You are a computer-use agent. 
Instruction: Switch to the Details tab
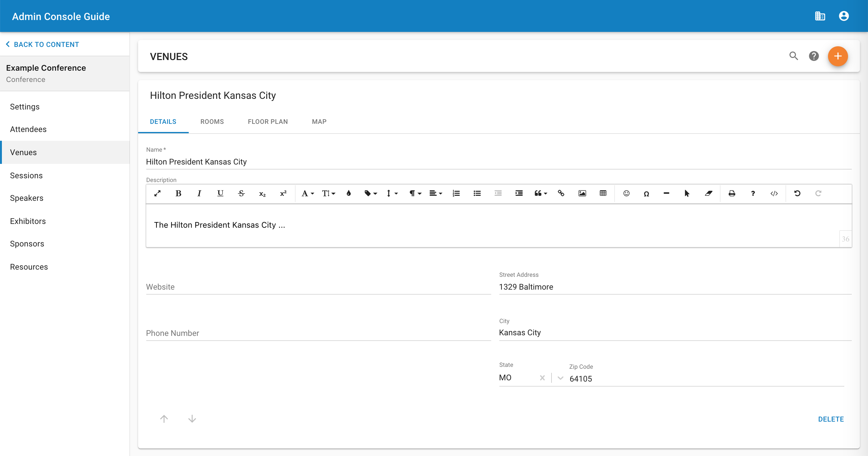(x=163, y=122)
